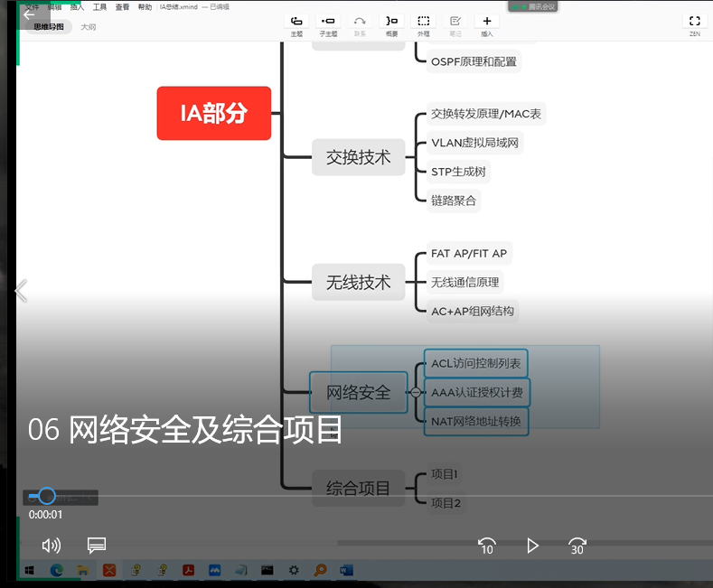The width and height of the screenshot is (713, 588).
Task: Mute the video with the speaker icon
Action: (51, 546)
